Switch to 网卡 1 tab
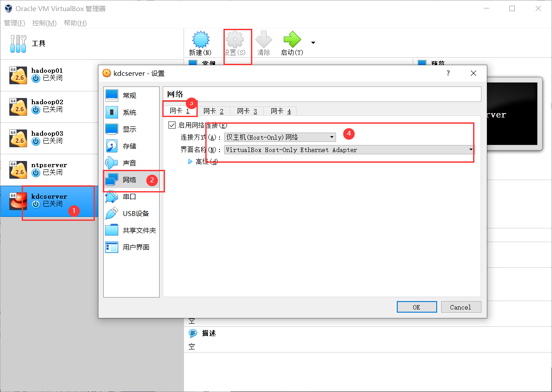Viewport: 552px width, 392px height. pyautogui.click(x=180, y=111)
